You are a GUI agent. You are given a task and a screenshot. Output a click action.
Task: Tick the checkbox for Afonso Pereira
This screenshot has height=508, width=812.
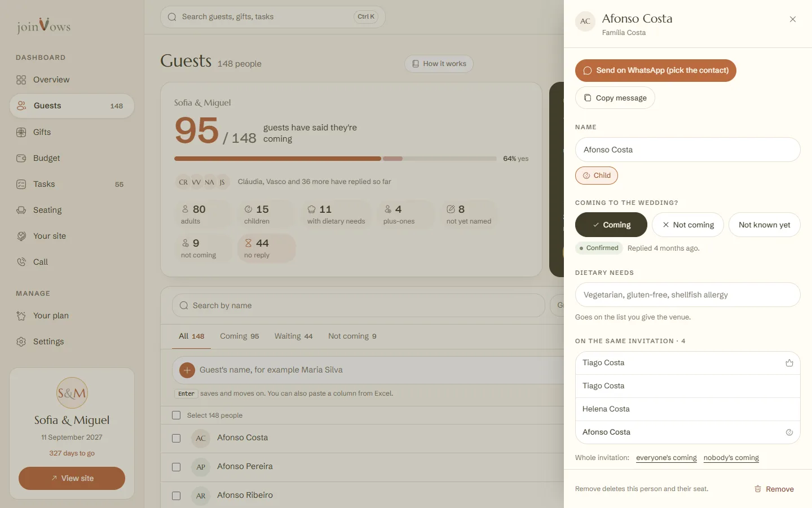point(176,467)
